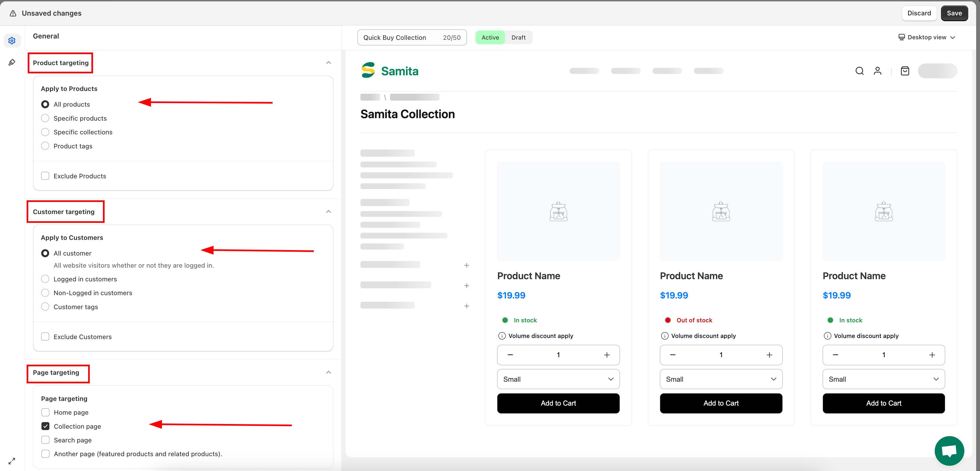Open the Desktop view dropdown

pyautogui.click(x=926, y=37)
